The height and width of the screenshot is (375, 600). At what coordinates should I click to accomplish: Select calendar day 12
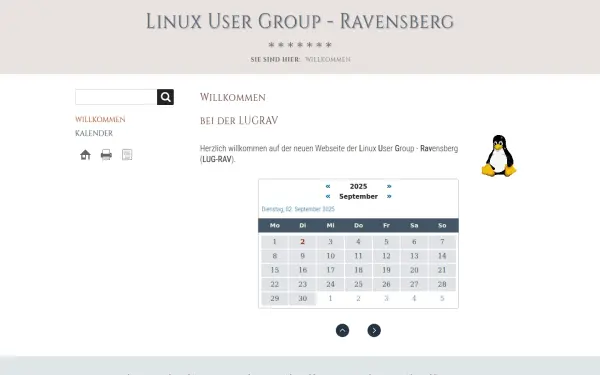386,256
